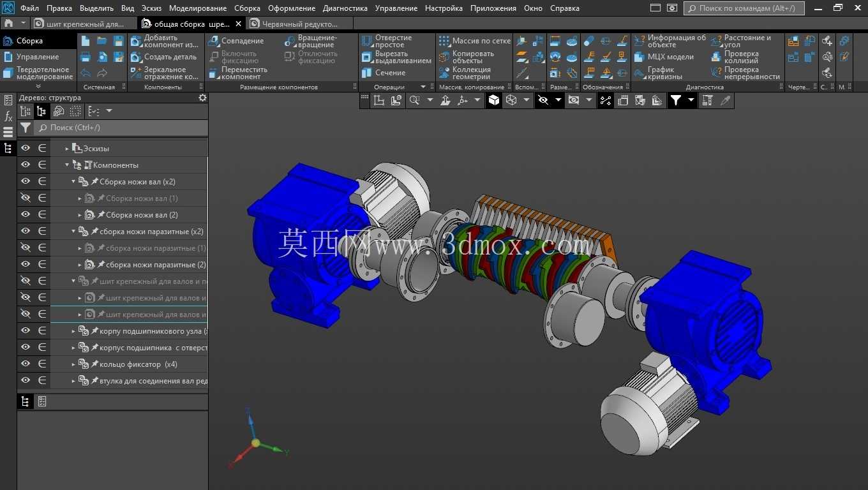
Task: Click Создать деталь button
Action: pyautogui.click(x=165, y=57)
